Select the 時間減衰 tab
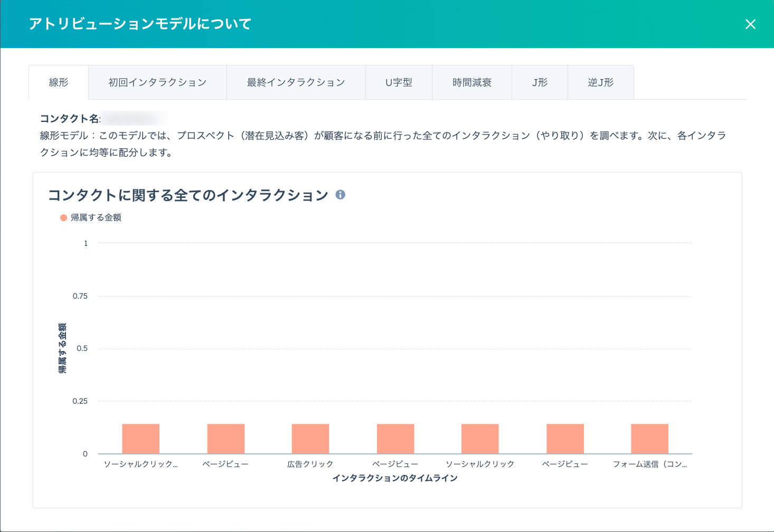Image resolution: width=774 pixels, height=532 pixels. (472, 82)
